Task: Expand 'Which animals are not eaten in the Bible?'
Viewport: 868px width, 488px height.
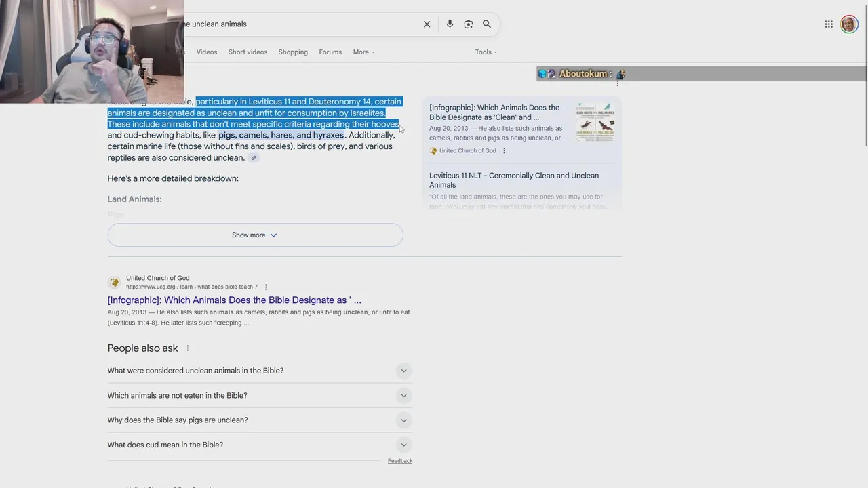Action: (x=260, y=396)
